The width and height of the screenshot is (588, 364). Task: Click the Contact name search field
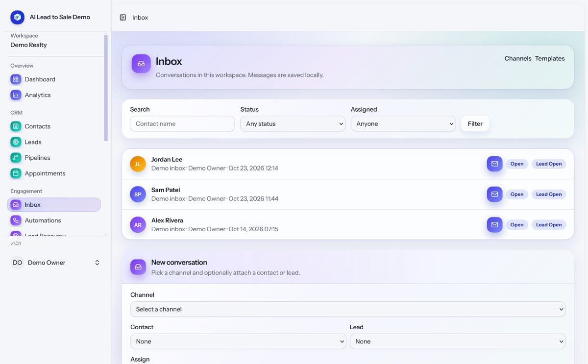pyautogui.click(x=182, y=124)
